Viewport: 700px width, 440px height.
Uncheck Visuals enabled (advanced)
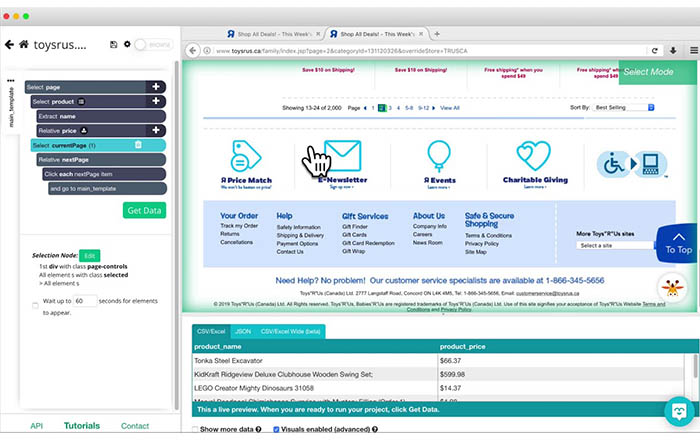[276, 429]
